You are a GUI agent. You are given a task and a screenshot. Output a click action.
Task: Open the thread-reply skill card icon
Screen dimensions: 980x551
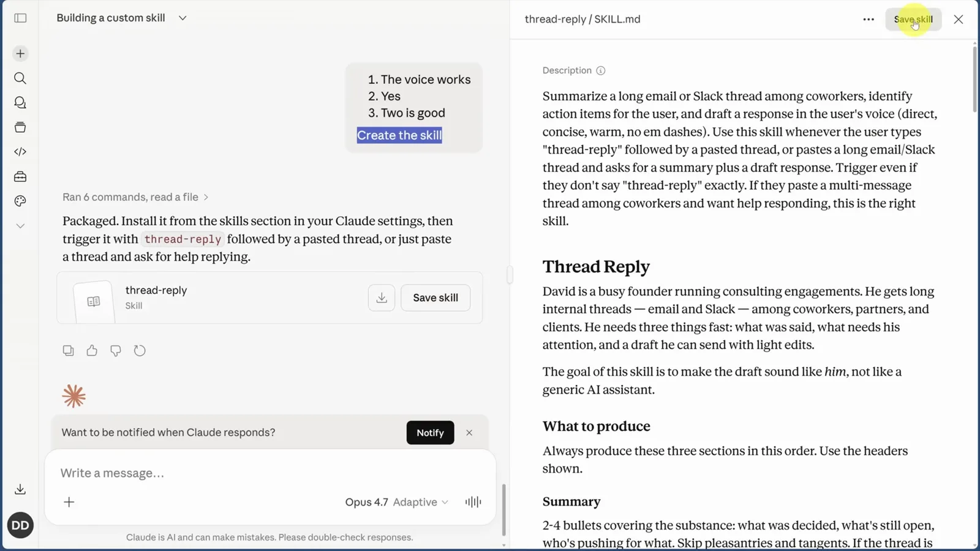[x=94, y=301]
